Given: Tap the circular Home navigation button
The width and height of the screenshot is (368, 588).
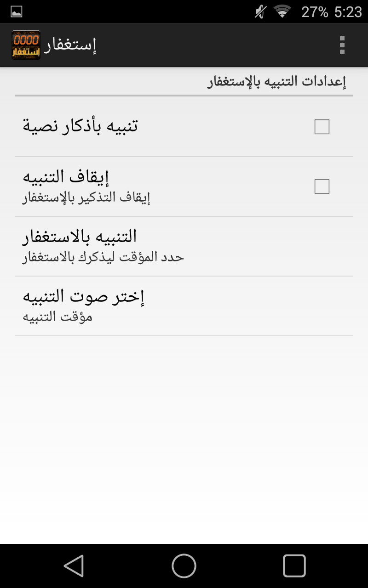Looking at the screenshot, I should coord(184,565).
